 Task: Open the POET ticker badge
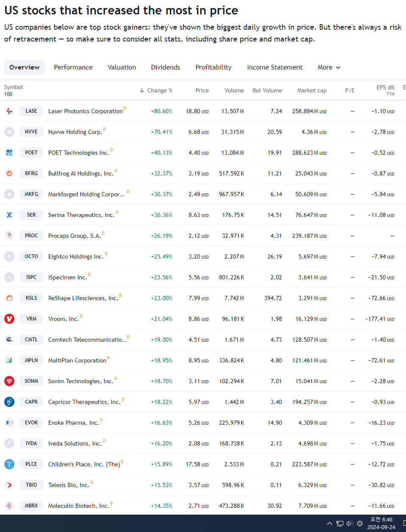pyautogui.click(x=31, y=153)
